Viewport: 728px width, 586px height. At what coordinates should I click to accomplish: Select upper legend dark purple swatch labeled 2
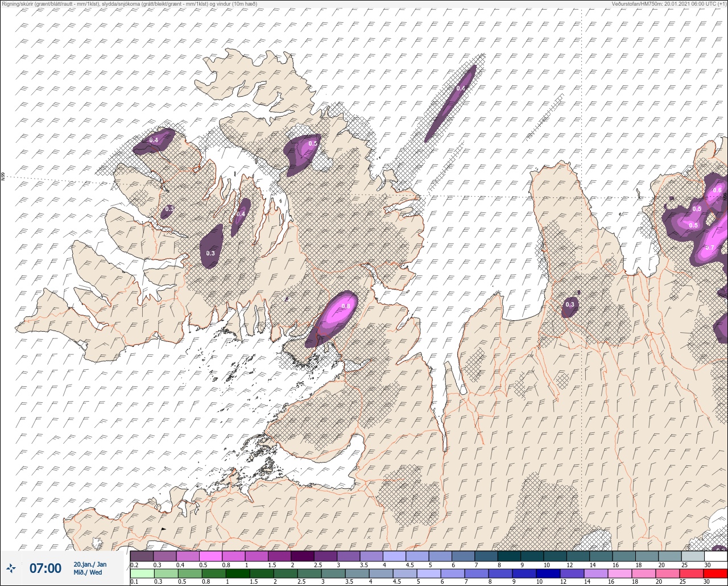pyautogui.click(x=302, y=556)
